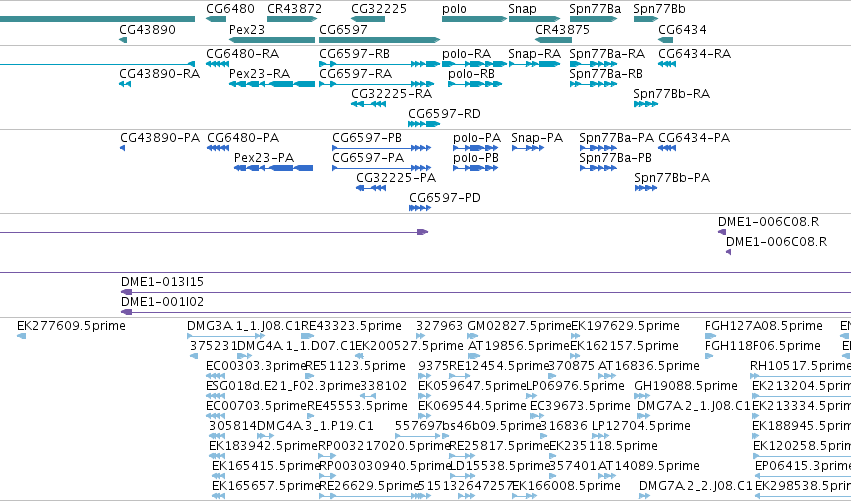Select the EK166008.5prime EST label

click(x=566, y=486)
